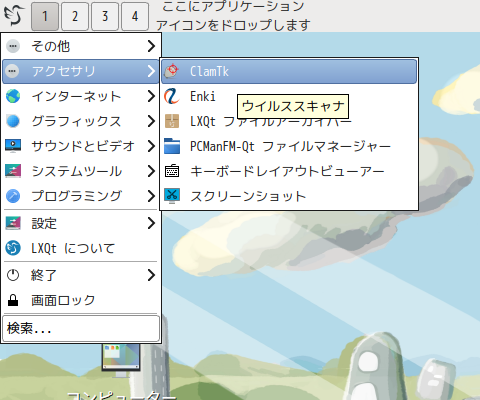This screenshot has width=480, height=400.
Task: Expand the インターネット submenu arrow
Action: (x=151, y=96)
